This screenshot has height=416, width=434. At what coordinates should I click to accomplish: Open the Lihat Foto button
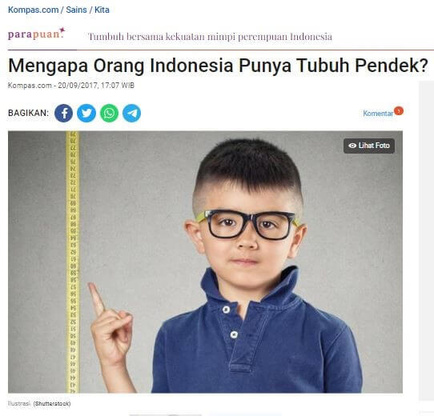369,146
